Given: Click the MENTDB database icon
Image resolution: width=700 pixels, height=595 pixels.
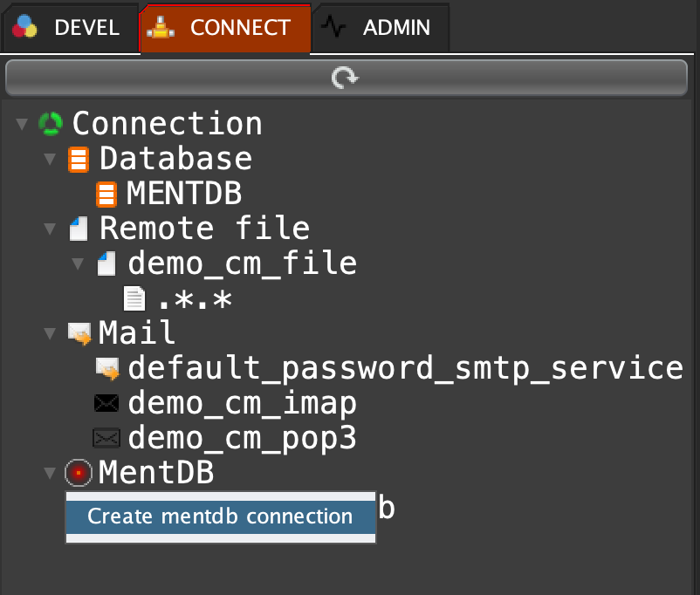Looking at the screenshot, I should 106,194.
